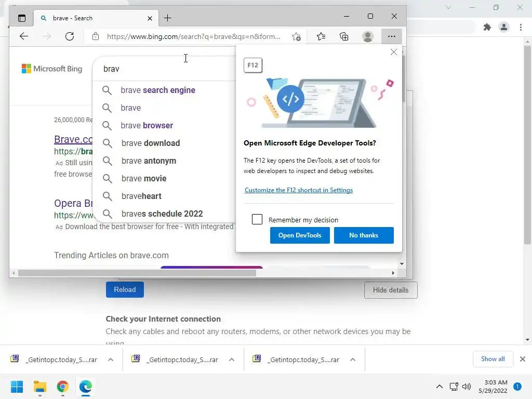Open Edge tab actions menu icon
Viewport: 532px width, 399px height.
22,18
